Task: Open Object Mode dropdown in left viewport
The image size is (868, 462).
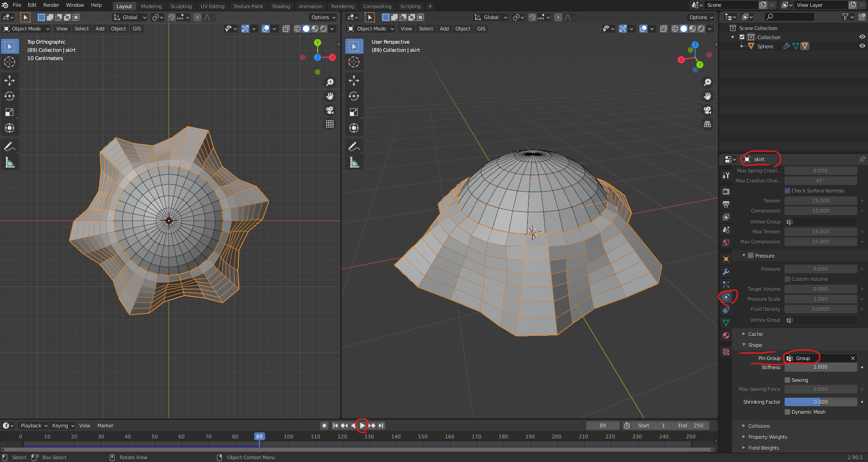Action: click(26, 29)
